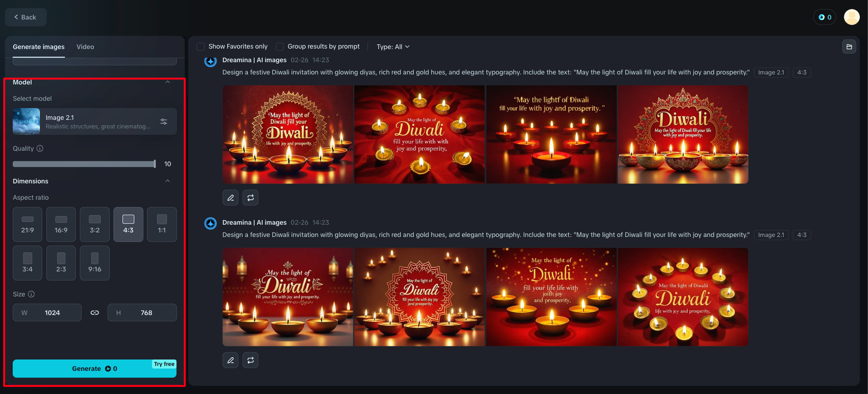Click the regenerate icon under lower results
Viewport: 868px width, 394px height.
click(250, 360)
